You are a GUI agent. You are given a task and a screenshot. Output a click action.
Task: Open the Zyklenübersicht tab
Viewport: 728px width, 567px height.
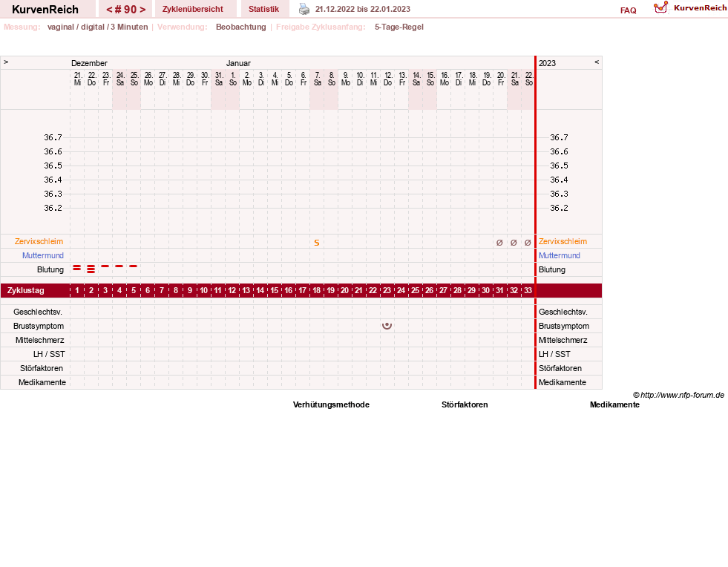pos(193,10)
